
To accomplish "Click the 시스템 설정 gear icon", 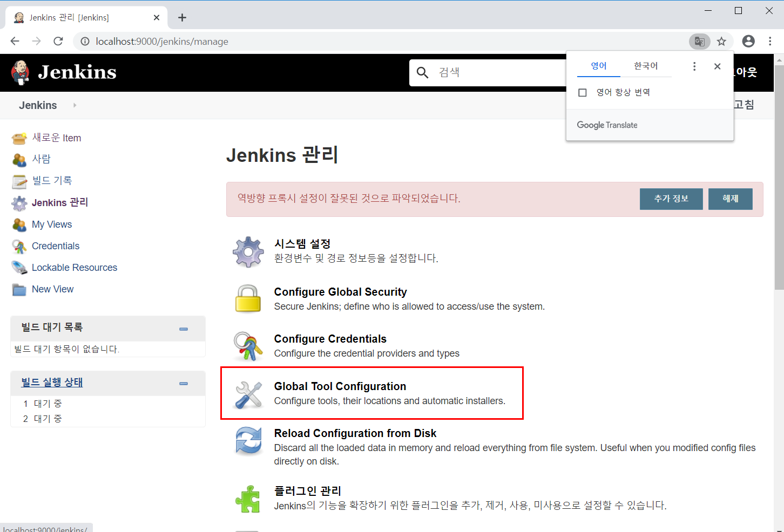I will [x=248, y=251].
